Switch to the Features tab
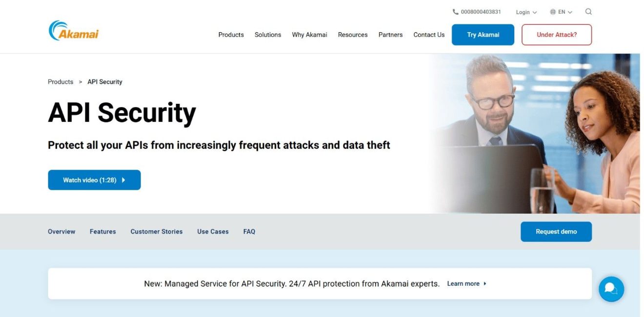Screen dimensions: 644x317 pyautogui.click(x=102, y=231)
